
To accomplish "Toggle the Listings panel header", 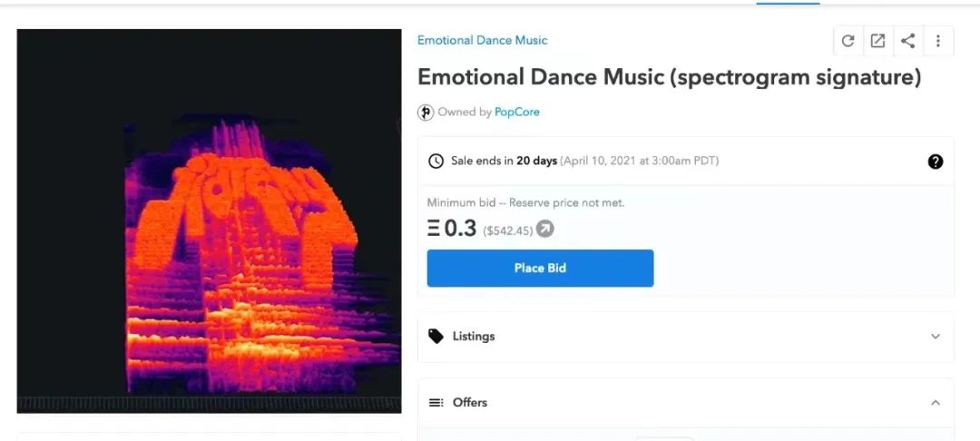I will tap(686, 337).
